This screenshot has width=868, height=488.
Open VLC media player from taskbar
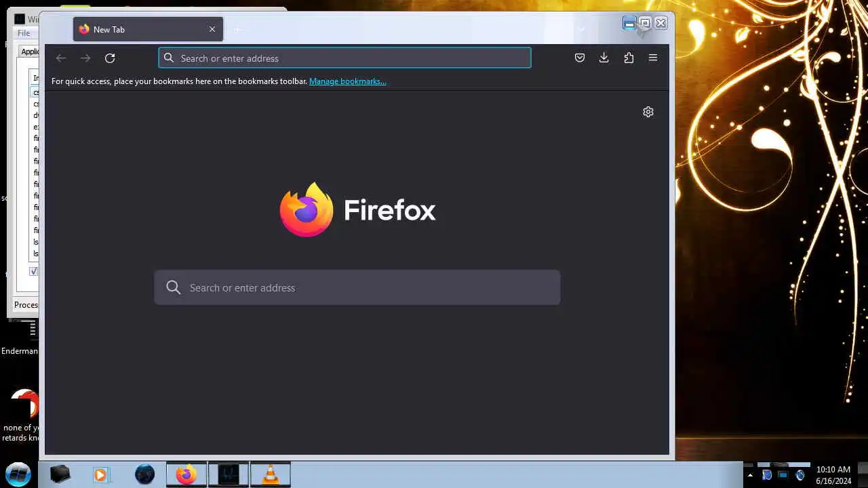point(271,474)
